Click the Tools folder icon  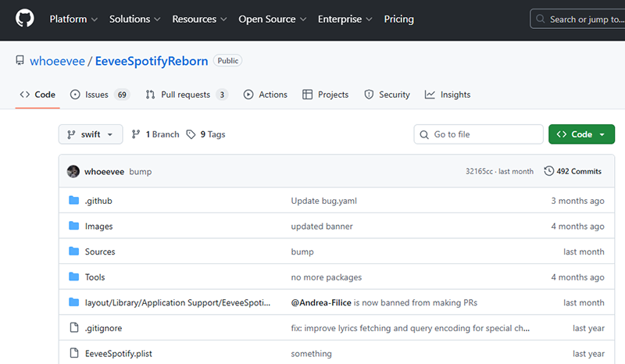click(73, 277)
